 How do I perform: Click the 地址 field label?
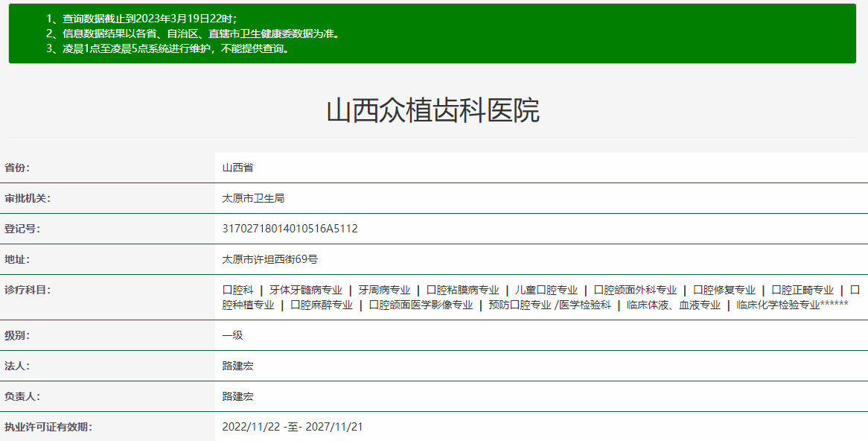click(18, 259)
